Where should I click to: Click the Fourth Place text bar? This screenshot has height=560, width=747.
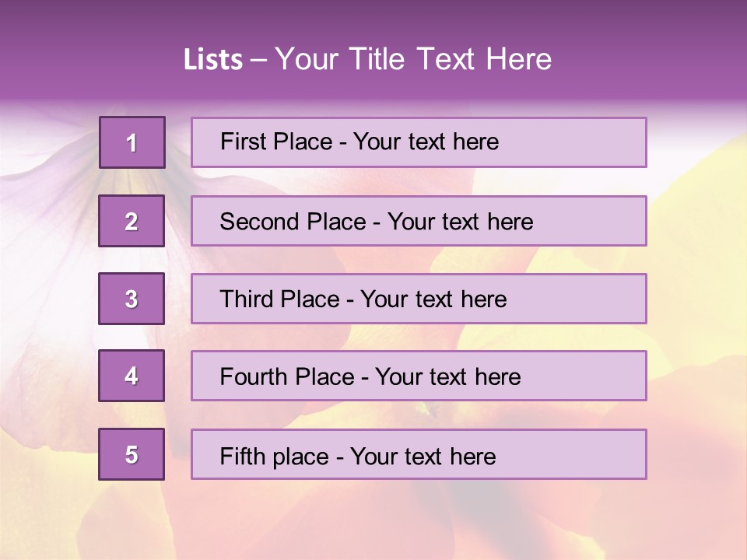point(419,376)
